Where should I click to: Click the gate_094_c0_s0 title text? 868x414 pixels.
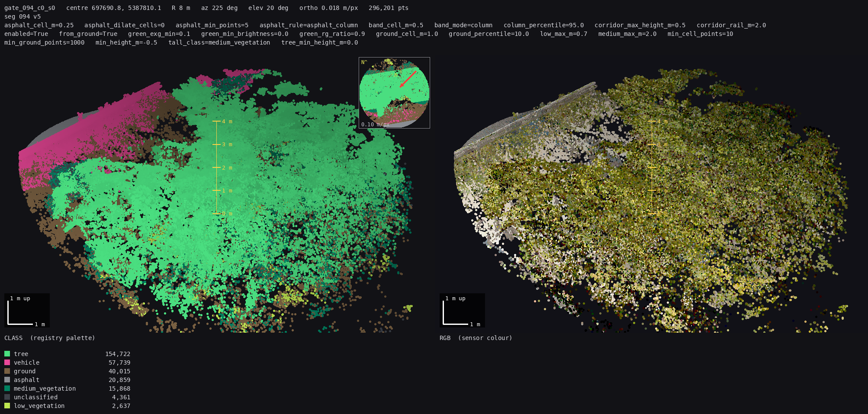(30, 8)
